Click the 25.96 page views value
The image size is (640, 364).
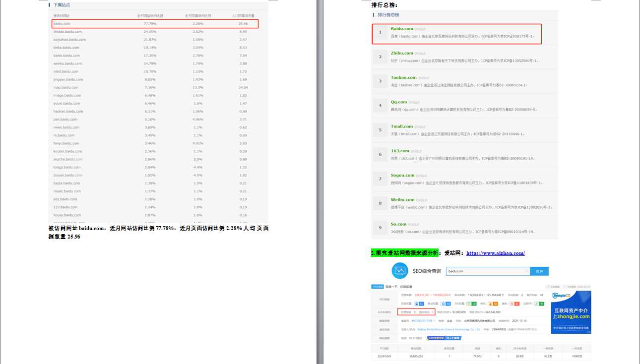pyautogui.click(x=243, y=23)
